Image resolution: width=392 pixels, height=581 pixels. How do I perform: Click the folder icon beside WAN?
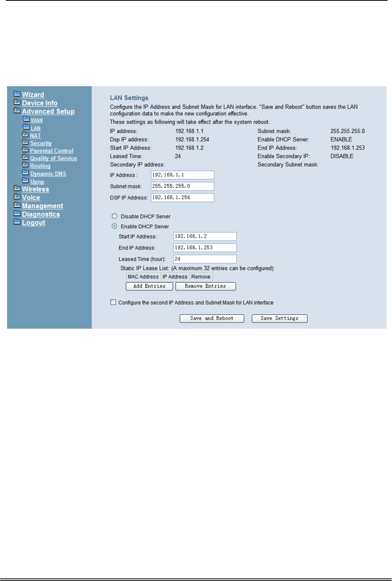pyautogui.click(x=26, y=119)
